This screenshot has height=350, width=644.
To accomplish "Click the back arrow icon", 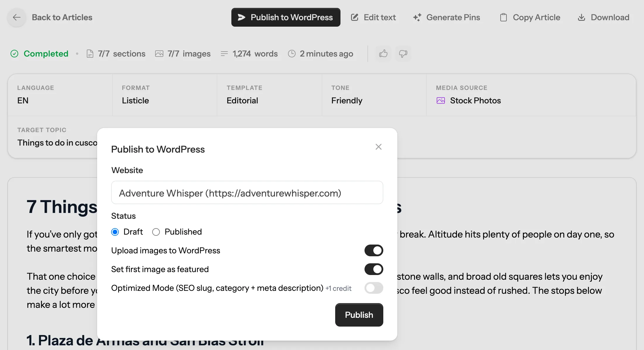I will click(17, 17).
